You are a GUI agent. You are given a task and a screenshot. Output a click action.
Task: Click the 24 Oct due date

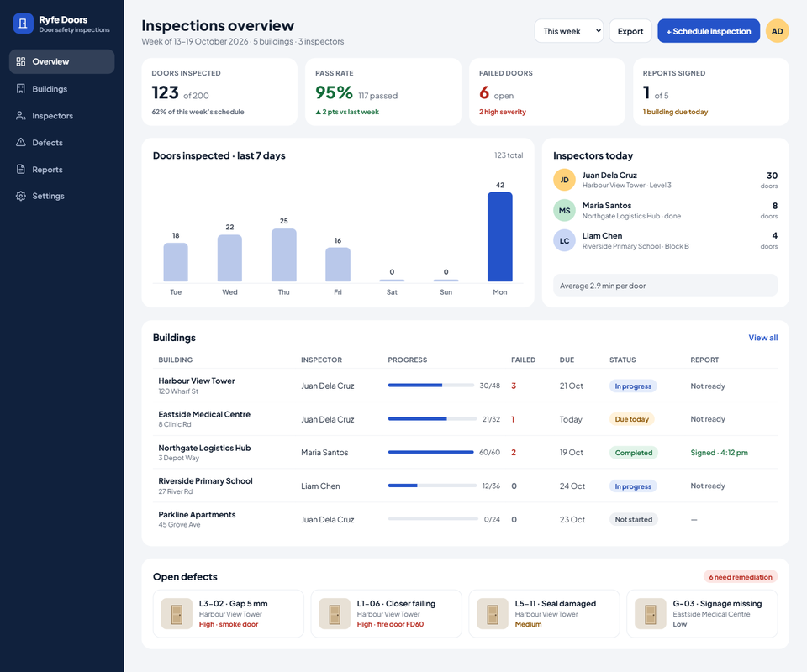[x=572, y=486]
